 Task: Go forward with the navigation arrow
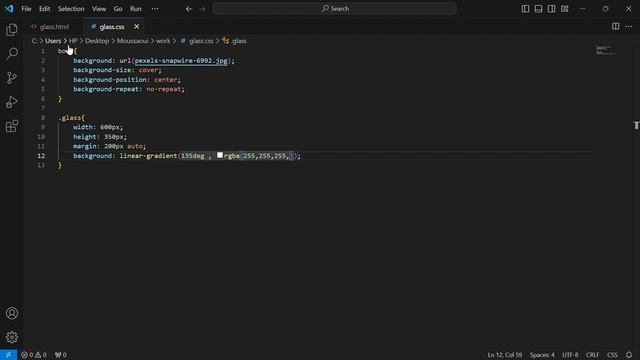click(x=202, y=9)
